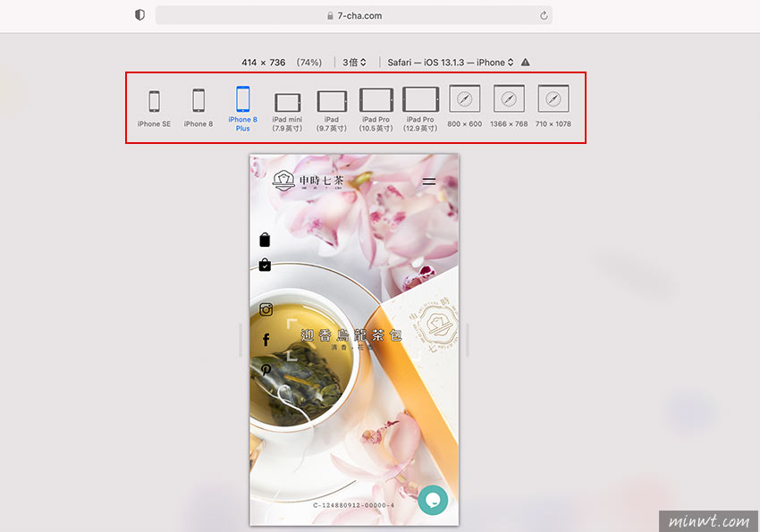The width and height of the screenshot is (760, 532).
Task: Click the left resize handle of the device preview
Action: coord(241,340)
